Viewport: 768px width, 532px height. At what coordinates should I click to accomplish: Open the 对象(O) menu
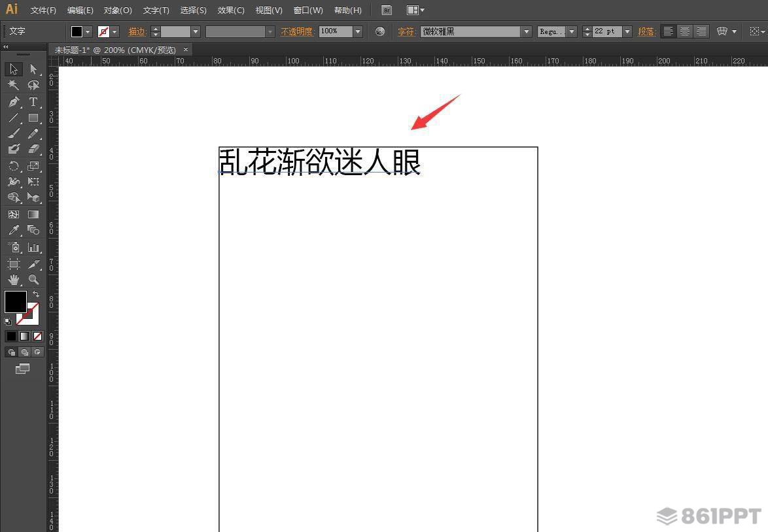(x=118, y=10)
